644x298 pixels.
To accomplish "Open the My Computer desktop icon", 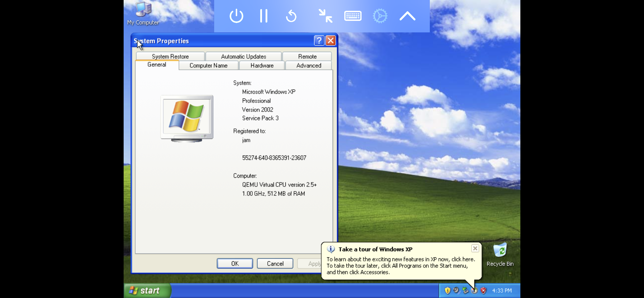I will [x=143, y=14].
